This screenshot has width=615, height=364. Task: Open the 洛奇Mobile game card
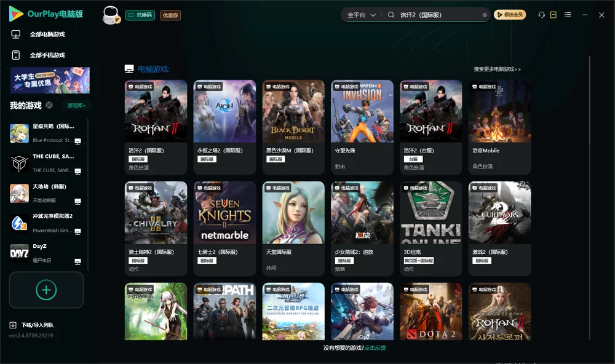[x=499, y=127]
